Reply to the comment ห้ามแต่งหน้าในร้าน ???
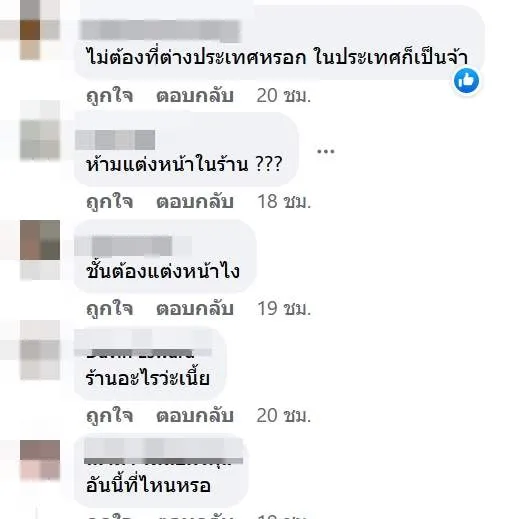This screenshot has width=506, height=519. 195,202
